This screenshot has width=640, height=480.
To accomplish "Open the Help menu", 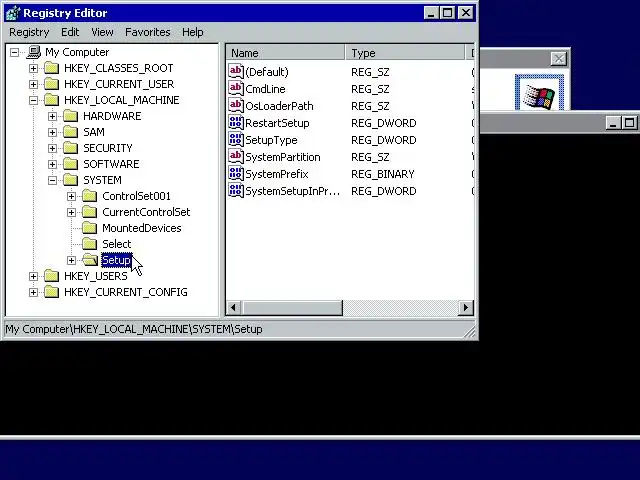I will (x=193, y=32).
